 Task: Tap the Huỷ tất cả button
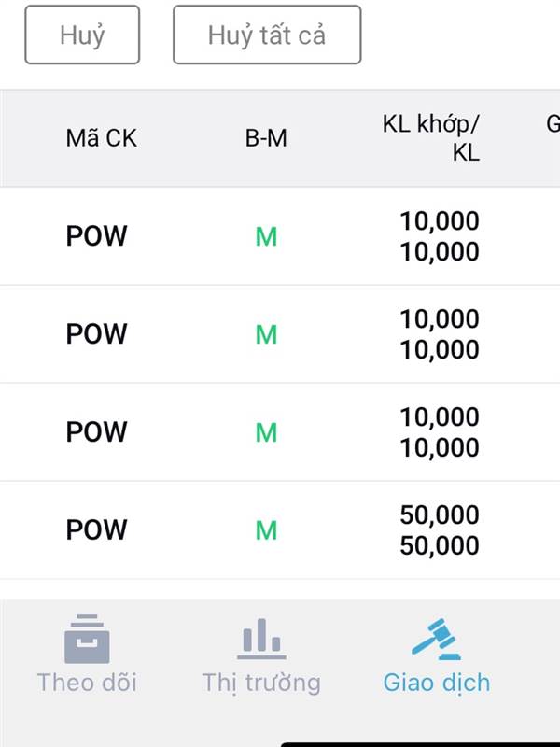pyautogui.click(x=267, y=35)
